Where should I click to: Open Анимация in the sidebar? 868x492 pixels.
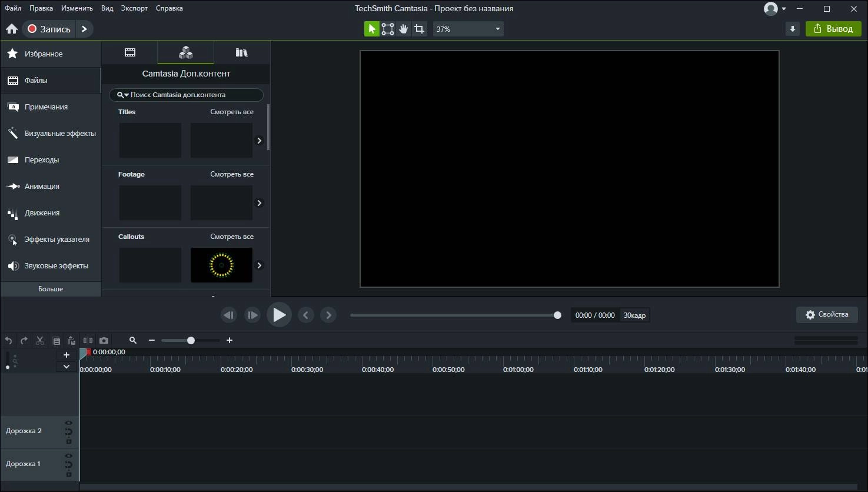pos(51,186)
